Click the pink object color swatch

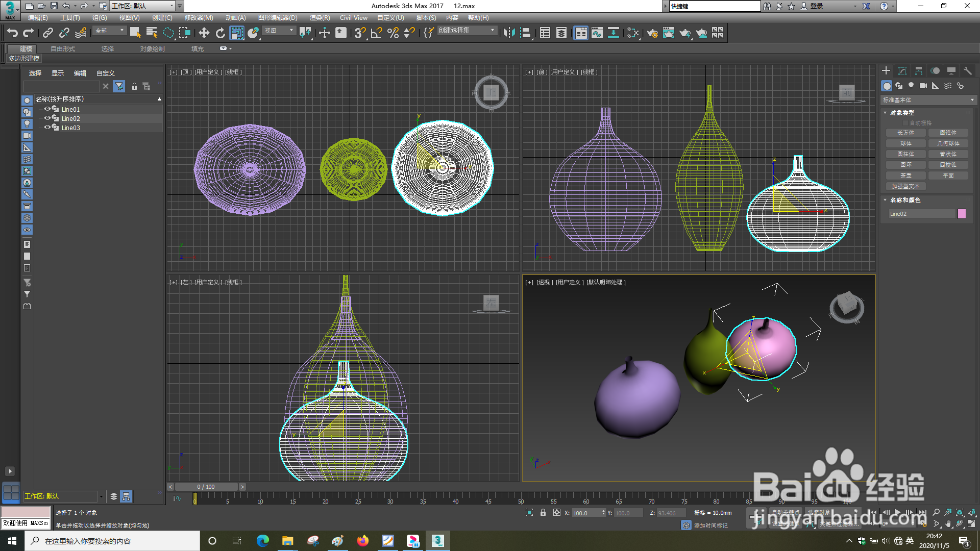tap(962, 214)
